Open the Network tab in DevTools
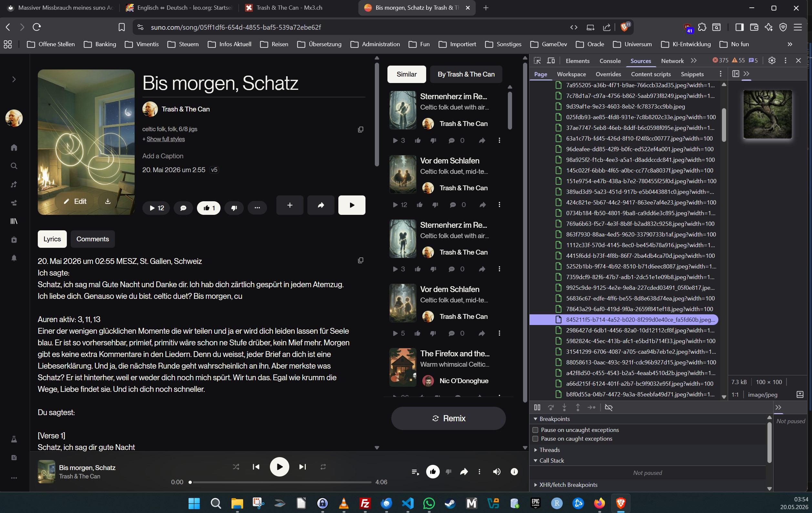 coord(672,61)
